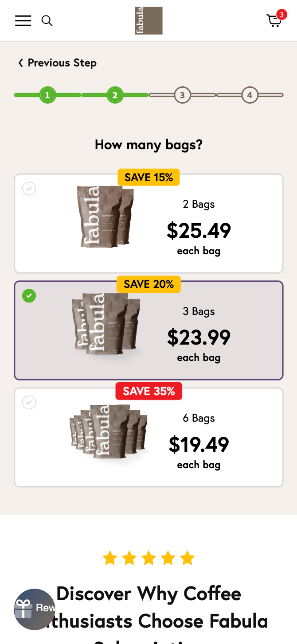Click the Previous Step back chevron
Image resolution: width=297 pixels, height=644 pixels.
(x=20, y=63)
